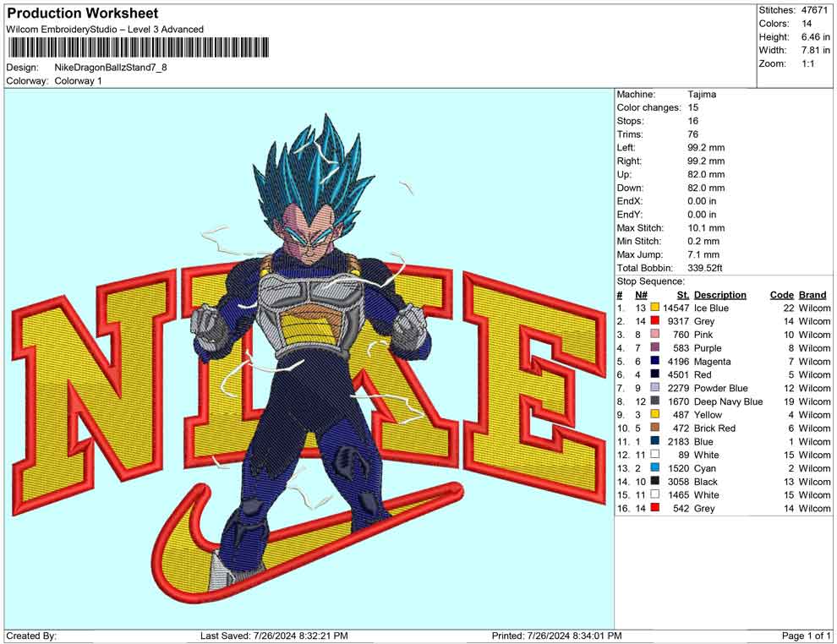The height and width of the screenshot is (644, 837).
Task: Choose the Black swatch in stop 14
Action: click(655, 481)
